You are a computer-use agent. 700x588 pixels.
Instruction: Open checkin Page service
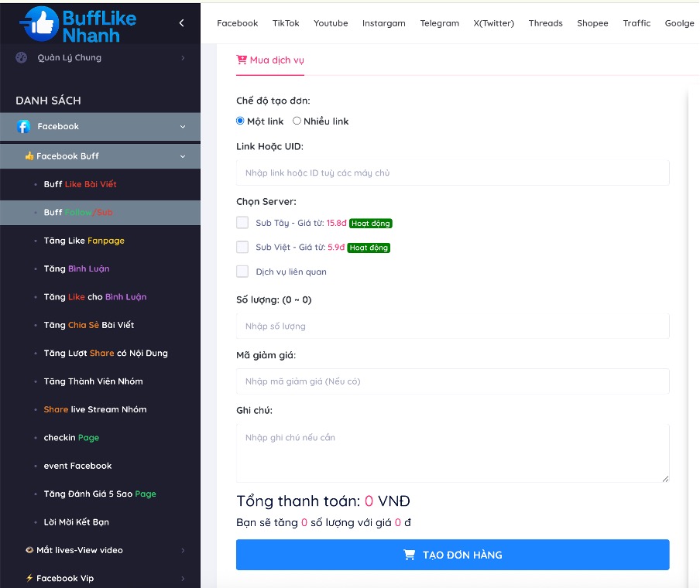[x=71, y=438]
